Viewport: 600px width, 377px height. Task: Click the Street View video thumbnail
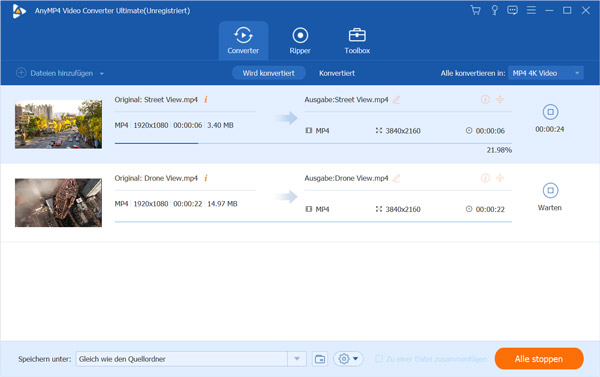pyautogui.click(x=59, y=124)
